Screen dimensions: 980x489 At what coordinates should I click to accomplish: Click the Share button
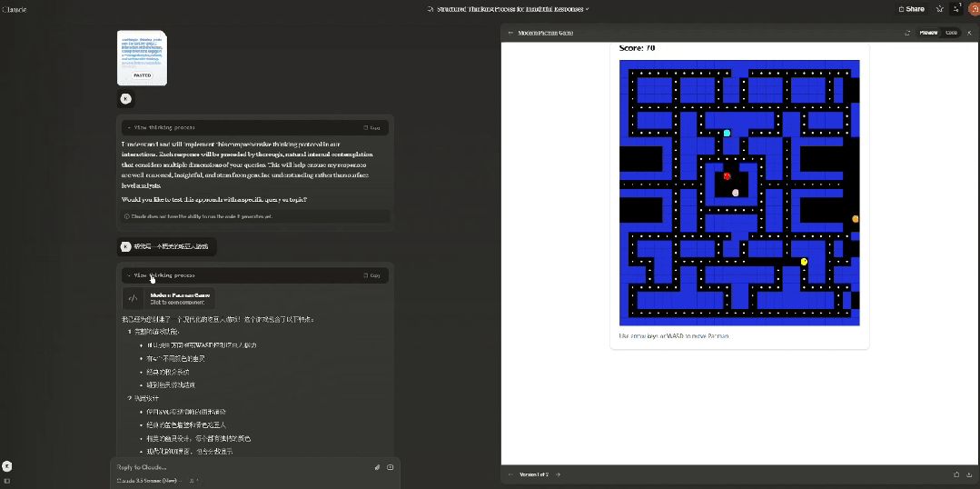[x=911, y=9]
